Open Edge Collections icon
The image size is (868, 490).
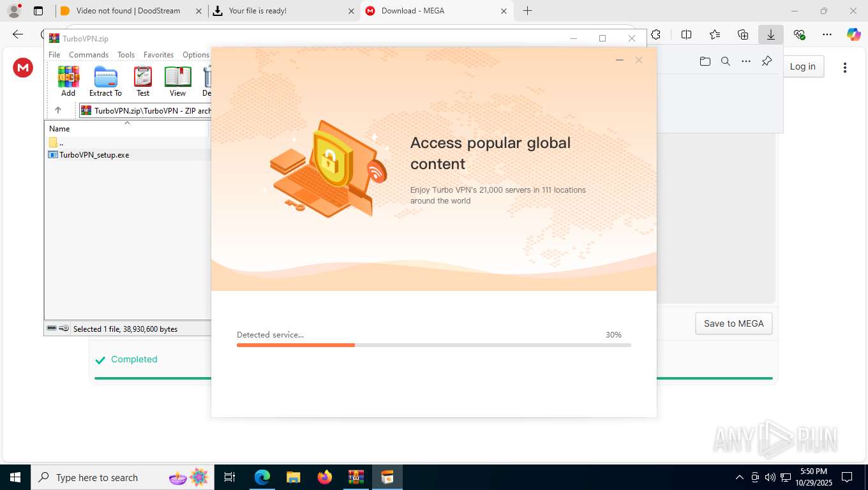[x=742, y=35]
